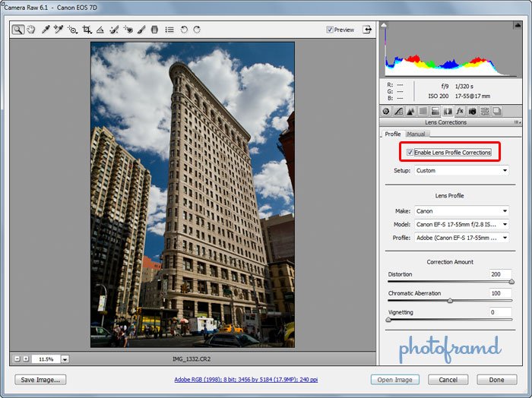Toggle the Preview checkbox

pos(329,30)
